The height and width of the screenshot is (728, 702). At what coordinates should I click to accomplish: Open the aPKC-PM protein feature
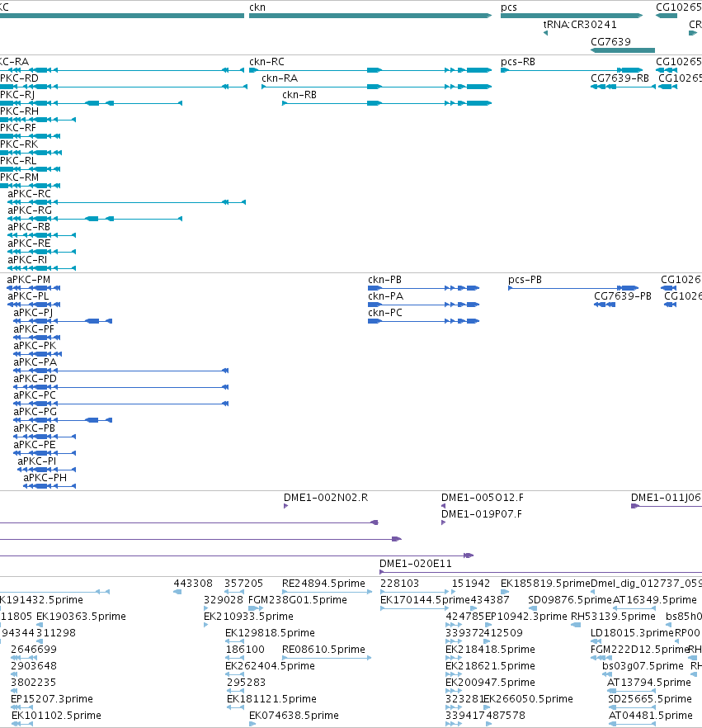33,288
